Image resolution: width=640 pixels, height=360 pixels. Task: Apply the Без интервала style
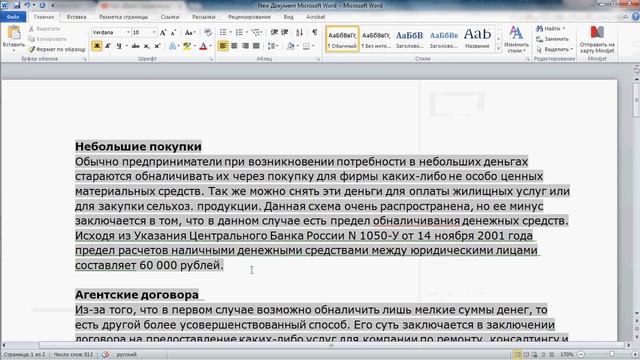[376, 39]
